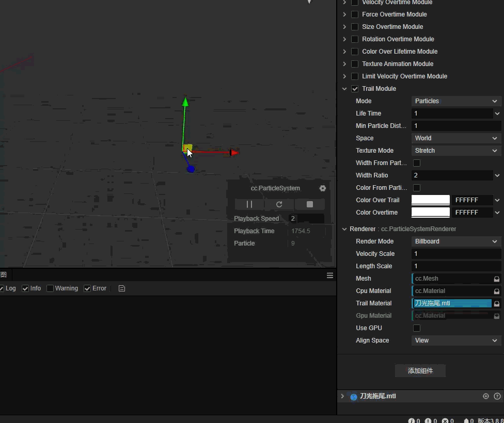The width and height of the screenshot is (504, 423).
Task: Toggle Width From Particle checkbox
Action: pyautogui.click(x=417, y=163)
